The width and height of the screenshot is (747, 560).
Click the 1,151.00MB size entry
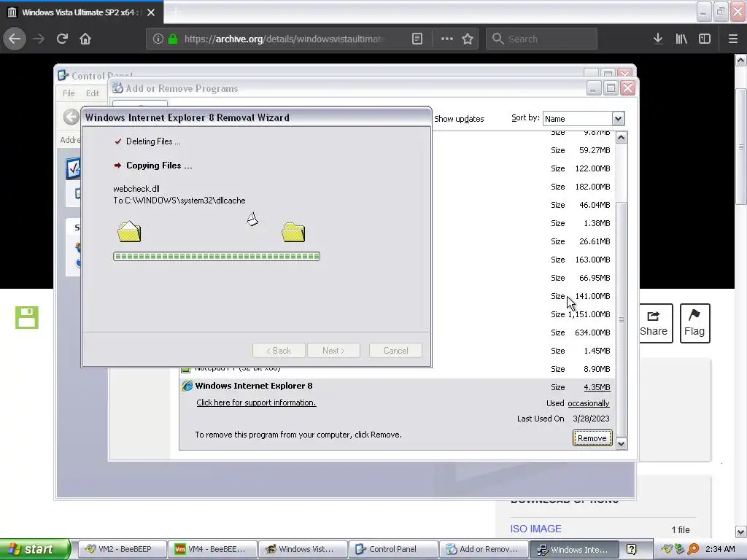click(x=589, y=314)
